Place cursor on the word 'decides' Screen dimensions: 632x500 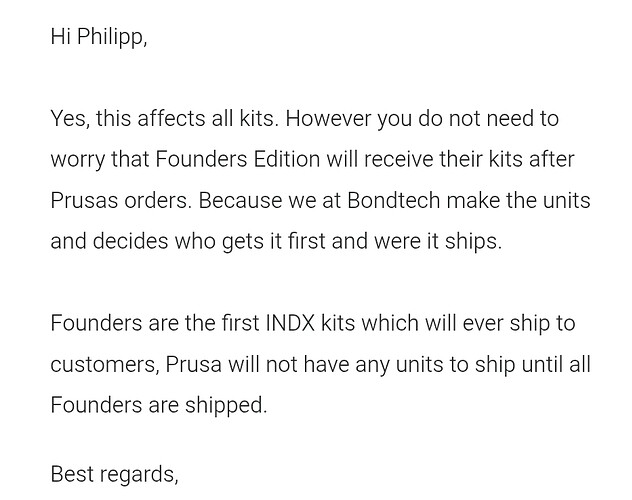click(130, 241)
